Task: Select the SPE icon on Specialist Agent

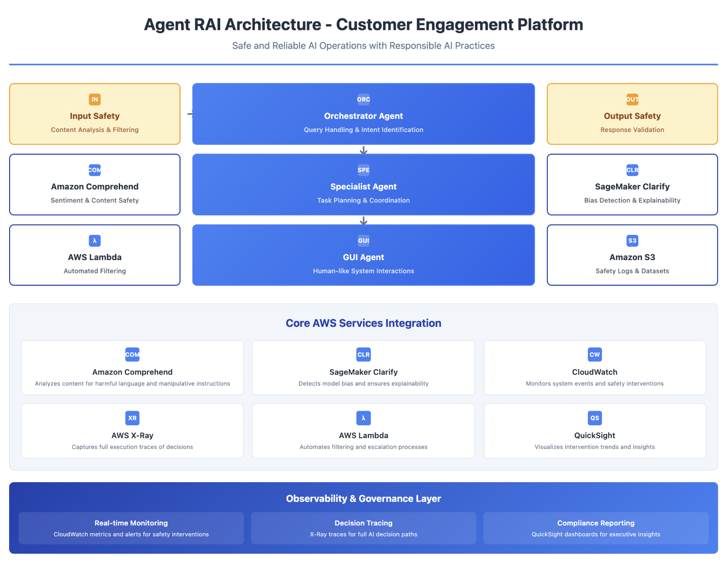Action: (x=363, y=170)
